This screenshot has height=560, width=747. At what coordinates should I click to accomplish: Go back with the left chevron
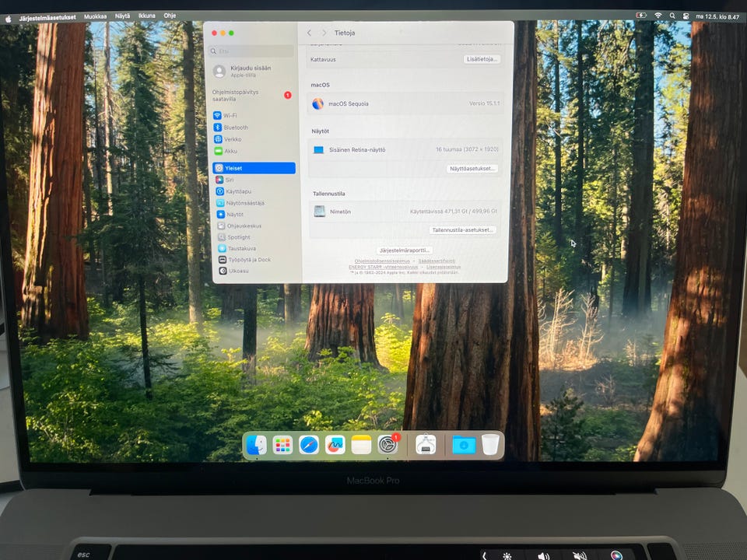point(309,33)
